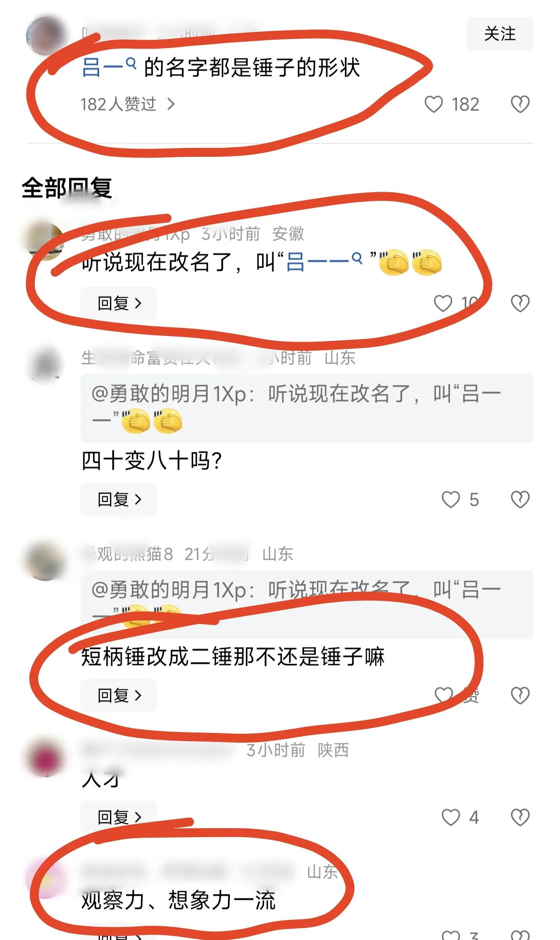Like the 听说现在改名了 comment

[x=443, y=303]
